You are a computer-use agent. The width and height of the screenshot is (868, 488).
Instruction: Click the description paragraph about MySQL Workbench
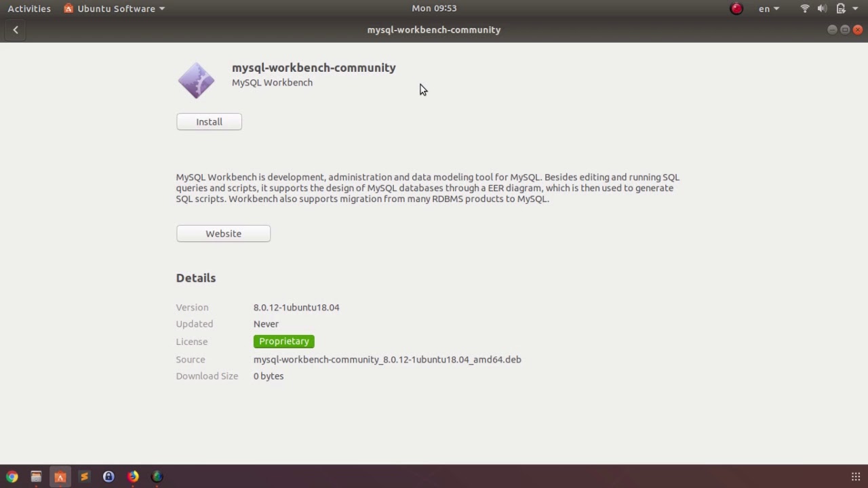click(x=428, y=188)
